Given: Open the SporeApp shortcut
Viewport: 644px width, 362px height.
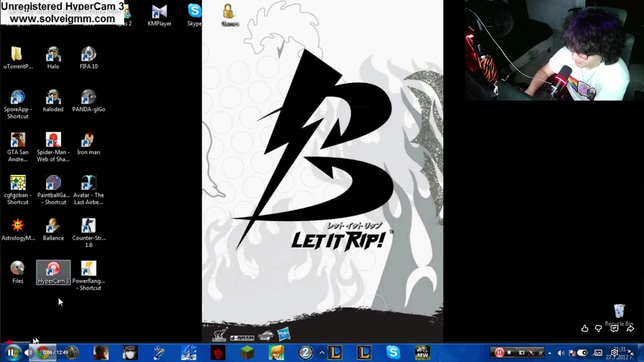Looking at the screenshot, I should (18, 104).
